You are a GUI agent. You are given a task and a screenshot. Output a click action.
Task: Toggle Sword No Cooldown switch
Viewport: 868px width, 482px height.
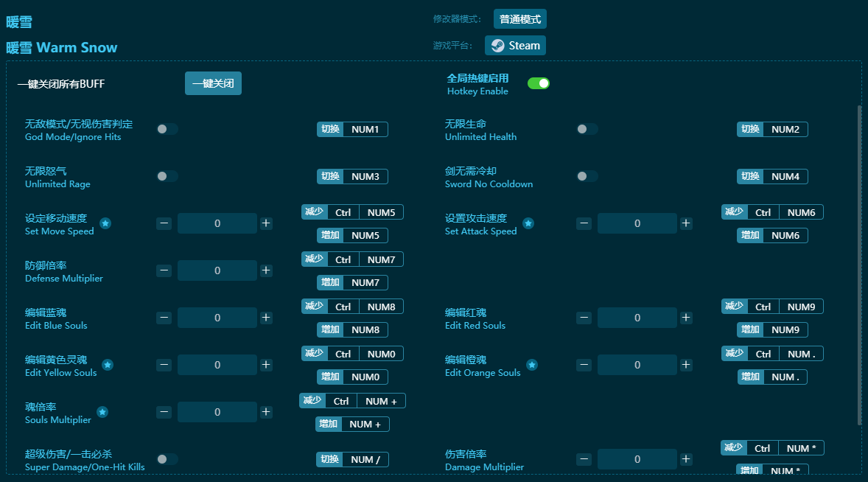pyautogui.click(x=587, y=176)
